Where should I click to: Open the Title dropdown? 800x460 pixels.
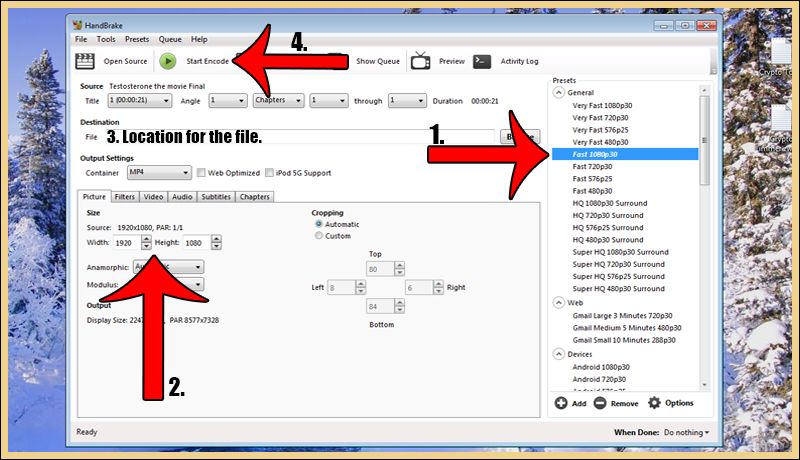(x=139, y=100)
